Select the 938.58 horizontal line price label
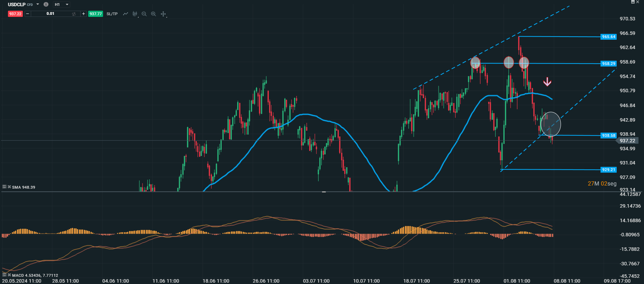The height and width of the screenshot is (284, 644). (608, 135)
